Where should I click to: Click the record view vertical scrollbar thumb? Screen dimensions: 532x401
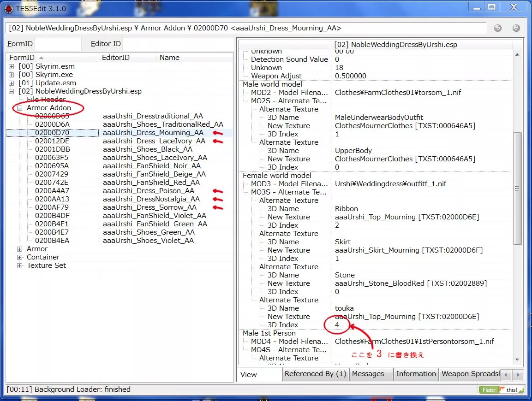(517, 188)
